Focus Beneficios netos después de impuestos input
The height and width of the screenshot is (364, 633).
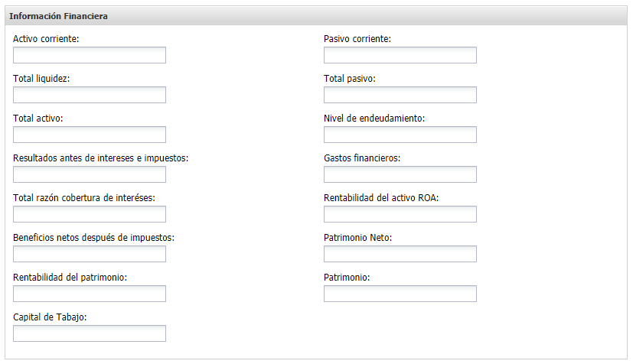90,254
